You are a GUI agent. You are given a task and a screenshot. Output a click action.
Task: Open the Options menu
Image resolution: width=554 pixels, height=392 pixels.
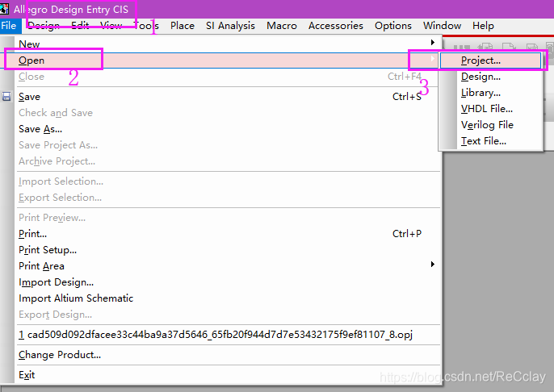tap(393, 26)
